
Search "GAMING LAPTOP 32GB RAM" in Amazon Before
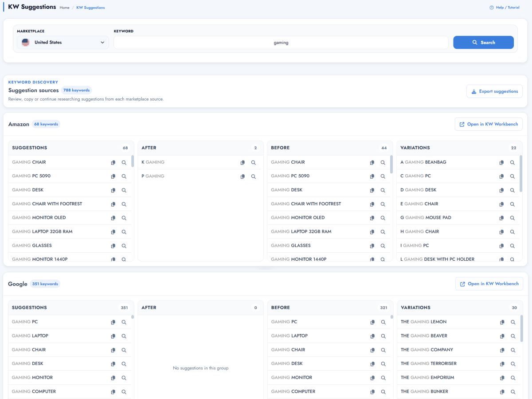pos(383,232)
